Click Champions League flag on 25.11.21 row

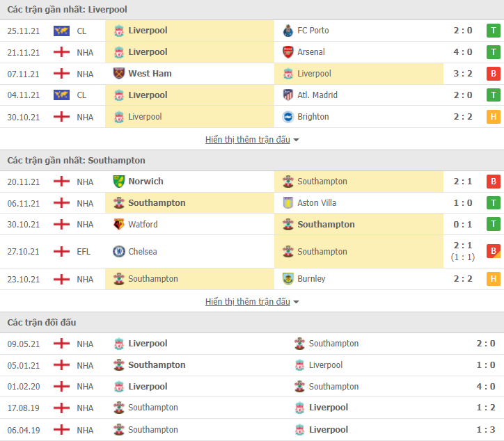point(61,31)
